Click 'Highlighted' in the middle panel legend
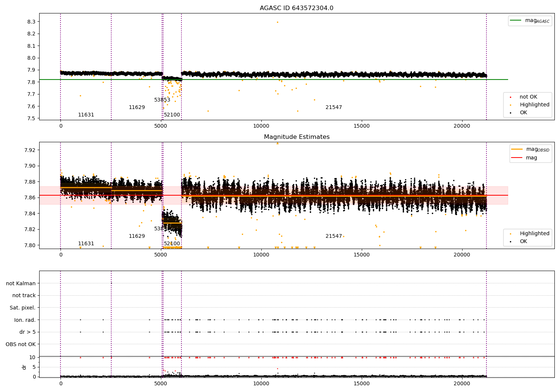Screen dimensions: 560x392 [534, 234]
